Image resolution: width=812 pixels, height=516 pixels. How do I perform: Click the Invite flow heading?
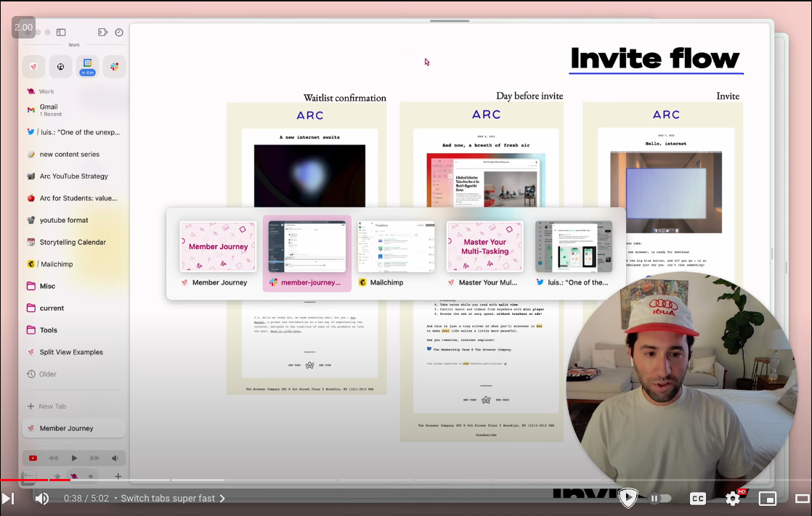(x=656, y=59)
